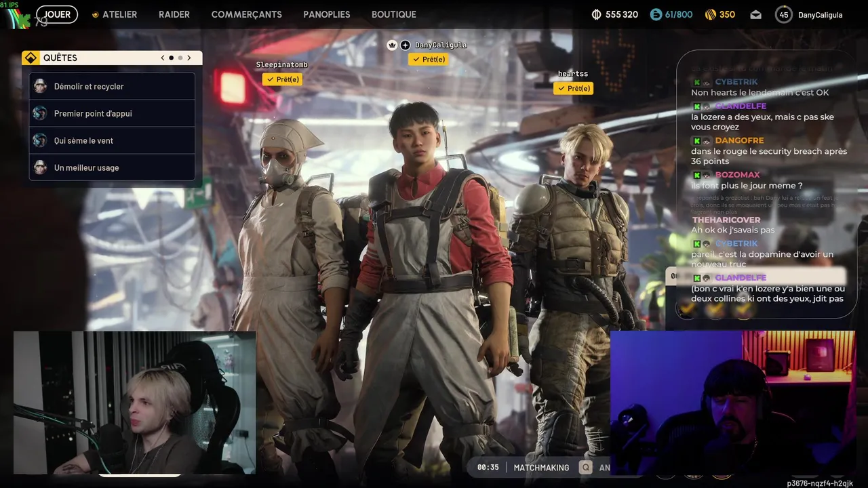Click the 61/800 stash counter

[679, 14]
